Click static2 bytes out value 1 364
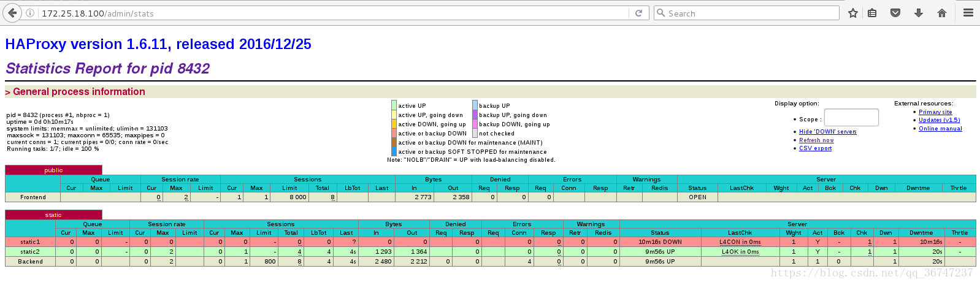980x285 pixels. click(419, 252)
